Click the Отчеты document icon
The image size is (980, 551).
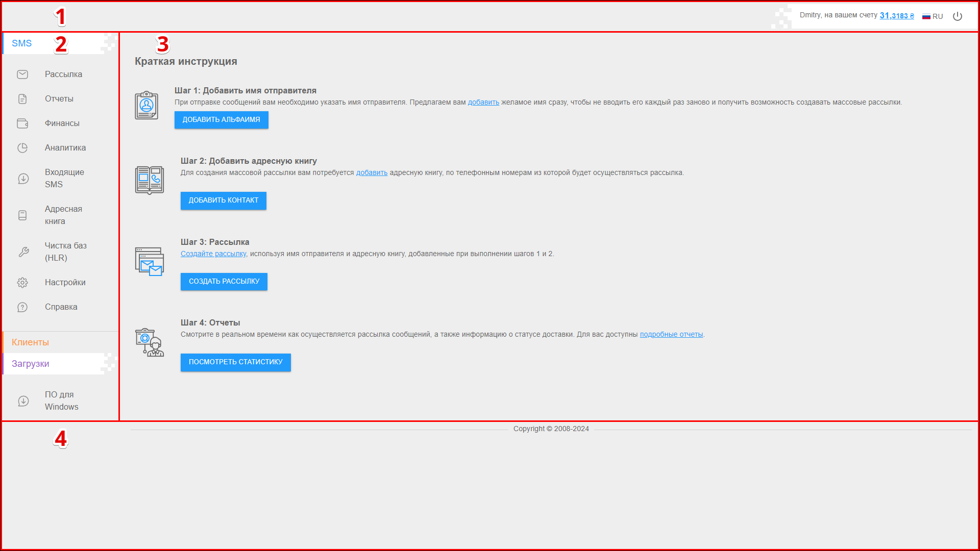(22, 99)
